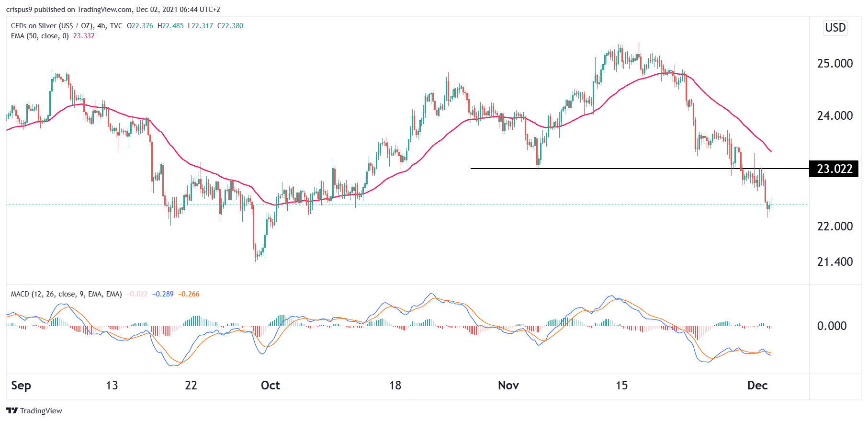This screenshot has height=421, width=868.
Task: Select the MACD (12, 26, close, 9) legend
Action: [66, 294]
